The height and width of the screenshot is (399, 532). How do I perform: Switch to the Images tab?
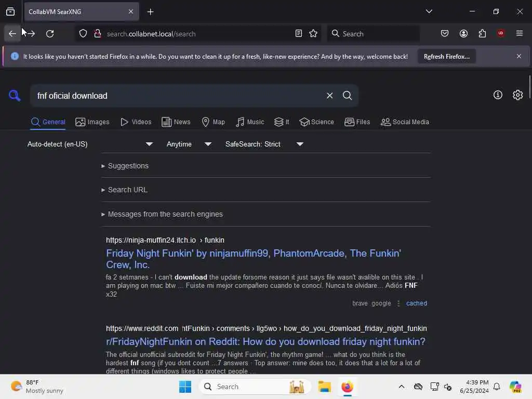pos(92,122)
